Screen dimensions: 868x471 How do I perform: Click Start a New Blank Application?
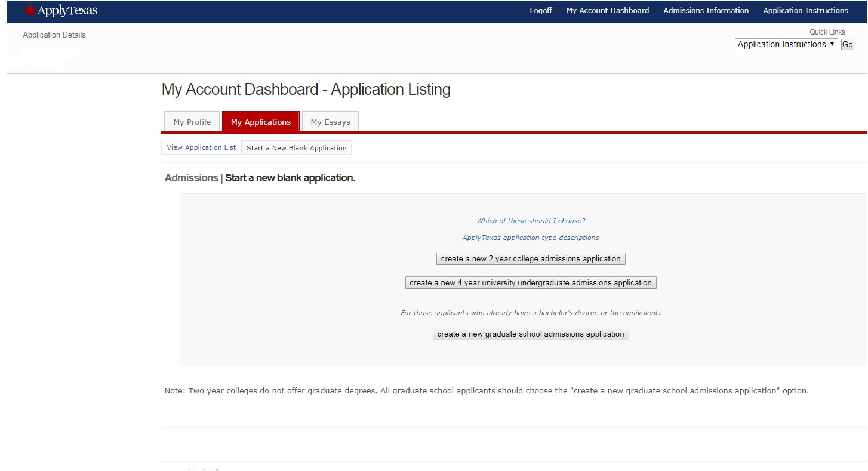tap(296, 147)
